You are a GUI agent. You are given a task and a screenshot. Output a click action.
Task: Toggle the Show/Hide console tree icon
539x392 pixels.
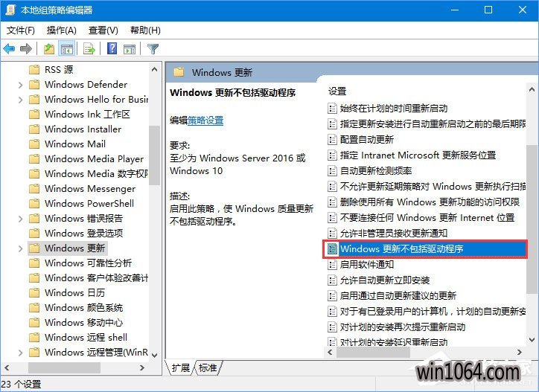[67, 49]
